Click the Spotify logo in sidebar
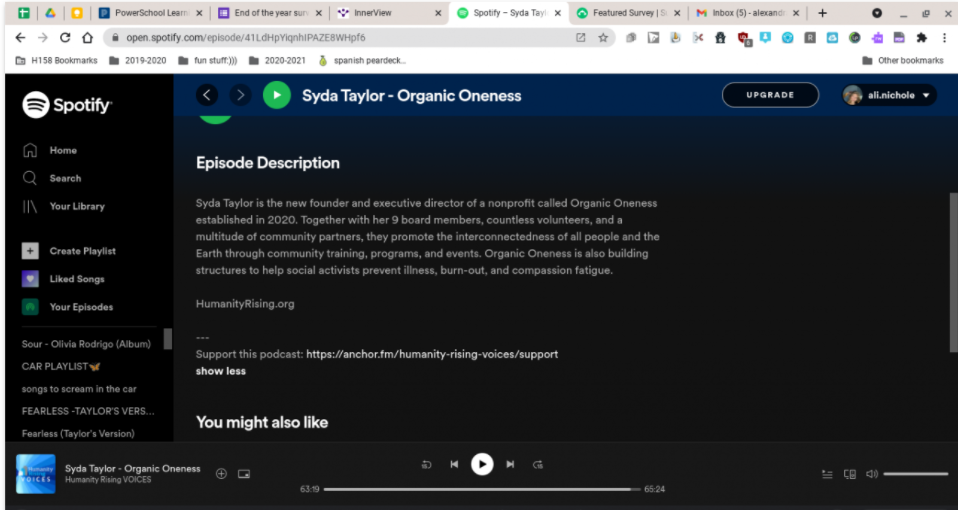The width and height of the screenshot is (958, 510). [67, 105]
